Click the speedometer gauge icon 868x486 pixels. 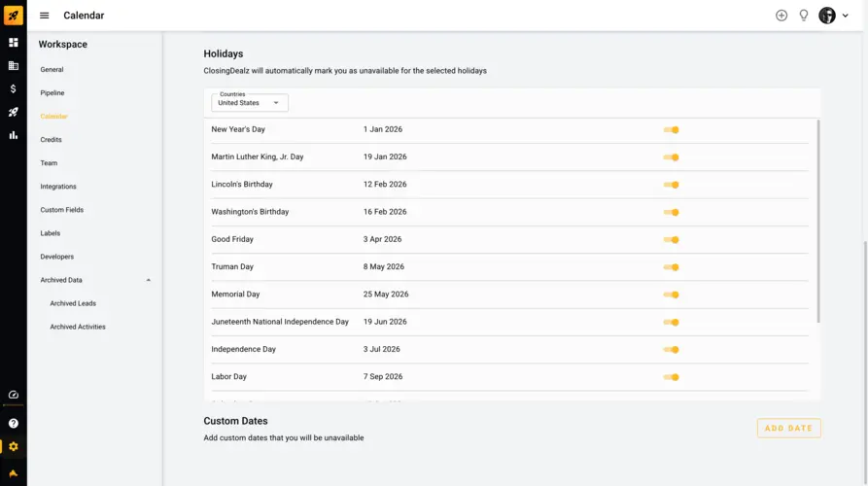pos(14,395)
